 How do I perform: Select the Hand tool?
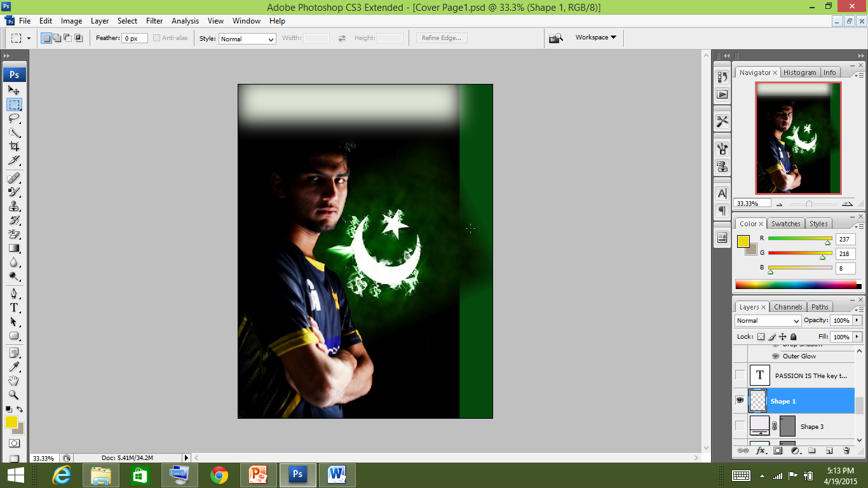click(x=14, y=381)
